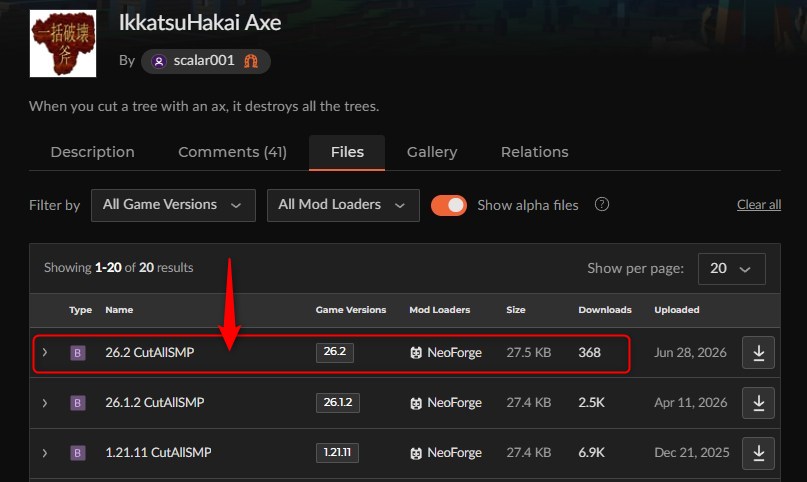The width and height of the screenshot is (807, 482).
Task: Click the 26.2 game version tag
Action: [x=335, y=352]
